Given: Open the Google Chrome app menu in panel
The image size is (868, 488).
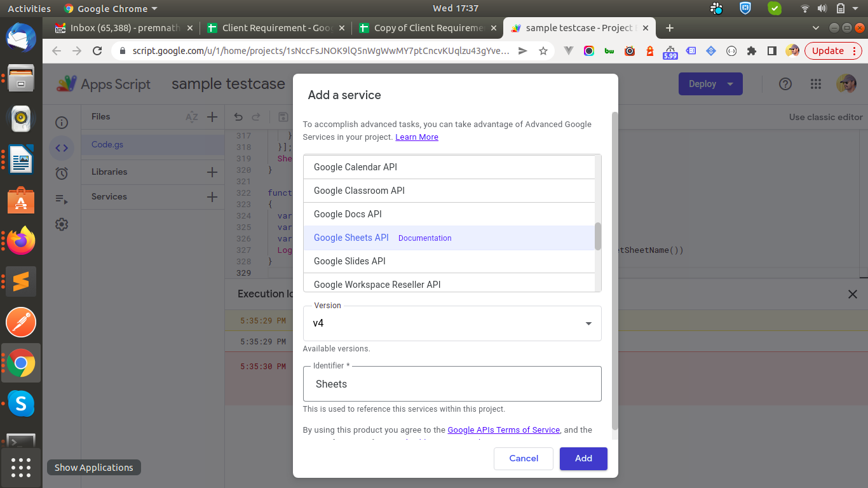Looking at the screenshot, I should point(111,8).
